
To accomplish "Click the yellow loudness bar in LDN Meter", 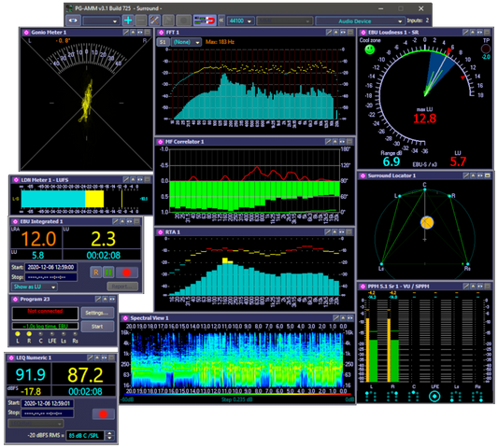I will pyautogui.click(x=94, y=199).
